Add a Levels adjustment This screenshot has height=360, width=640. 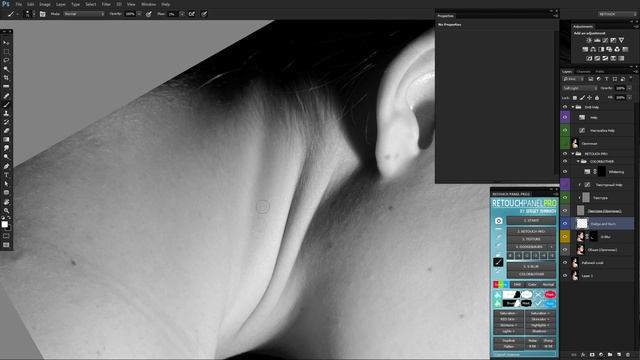coord(597,40)
